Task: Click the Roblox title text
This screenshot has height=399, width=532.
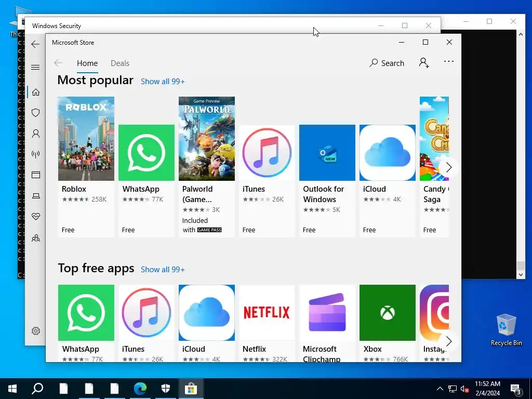Action: pos(74,189)
